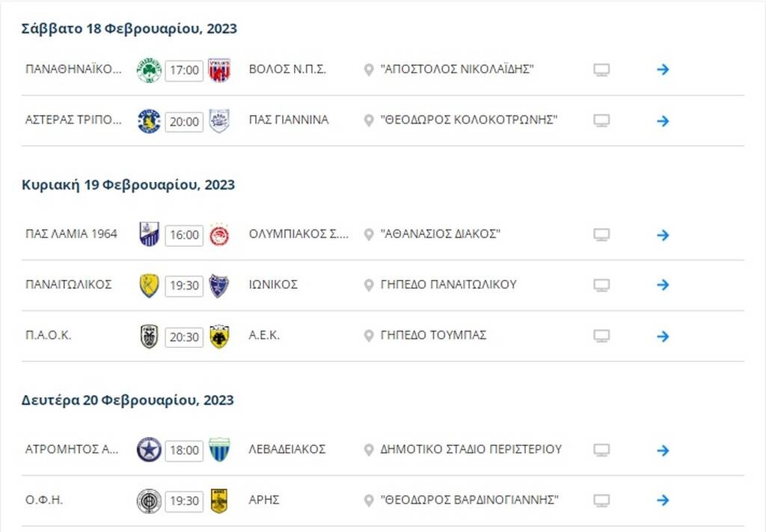This screenshot has width=766, height=532.
Task: Click the Σάββατο 18 Φεβρουαρίου date heading
Action: (127, 28)
